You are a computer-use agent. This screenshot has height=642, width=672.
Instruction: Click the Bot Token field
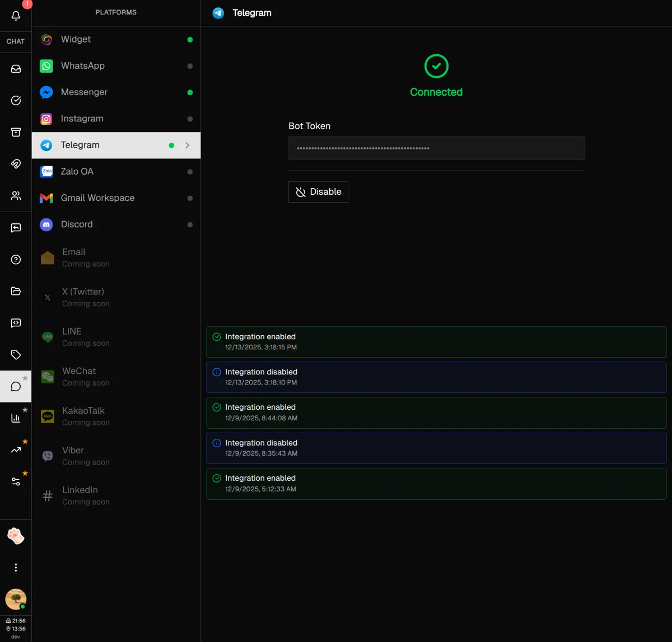pyautogui.click(x=436, y=148)
